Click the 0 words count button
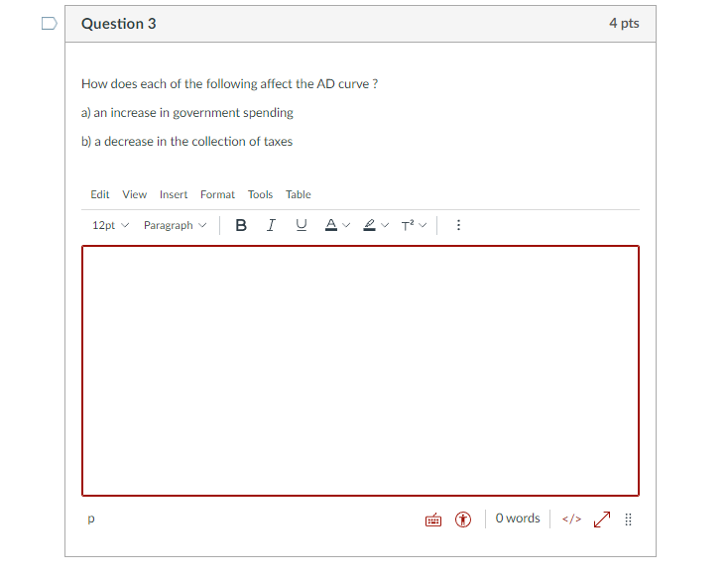The image size is (728, 577). click(518, 519)
